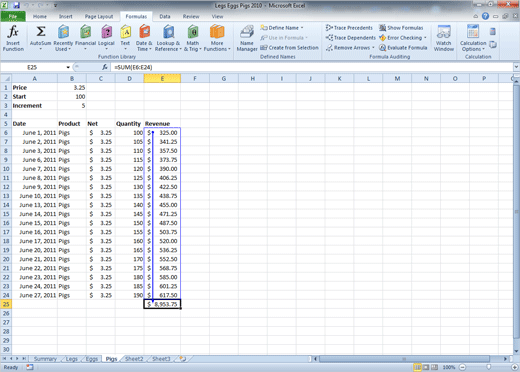
Task: Expand Error Checking dropdown arrow
Action: tap(425, 38)
